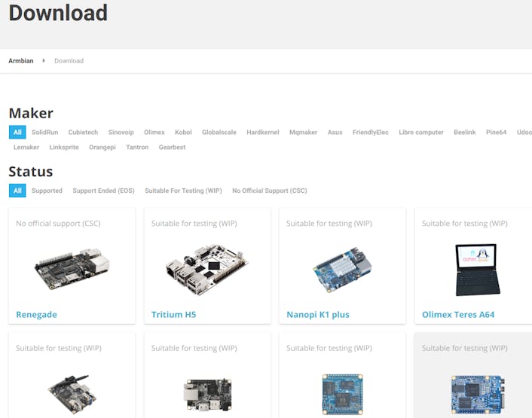
Task: Filter makers by Hardkernel
Action: coord(263,133)
